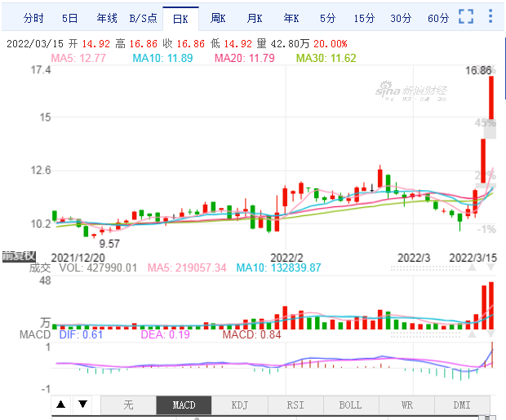Click the 前复权 adjustment label
The width and height of the screenshot is (506, 420).
[16, 256]
